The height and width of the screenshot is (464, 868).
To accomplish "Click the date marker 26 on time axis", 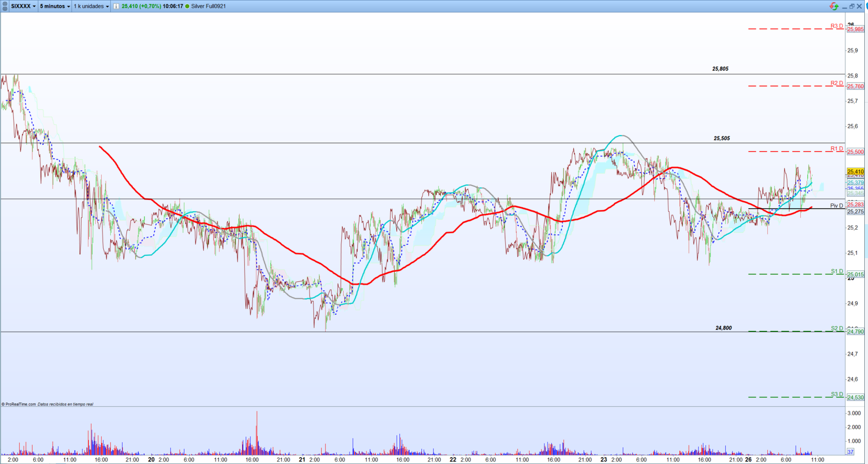I will point(748,460).
